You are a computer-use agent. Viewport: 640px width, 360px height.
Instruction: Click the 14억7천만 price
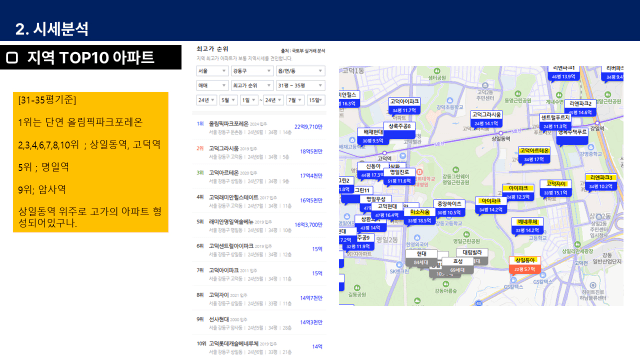311,298
